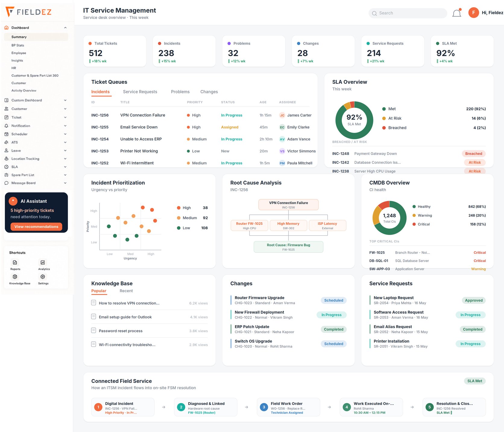Open the Digital Incident step card
The image size is (504, 432).
click(123, 408)
